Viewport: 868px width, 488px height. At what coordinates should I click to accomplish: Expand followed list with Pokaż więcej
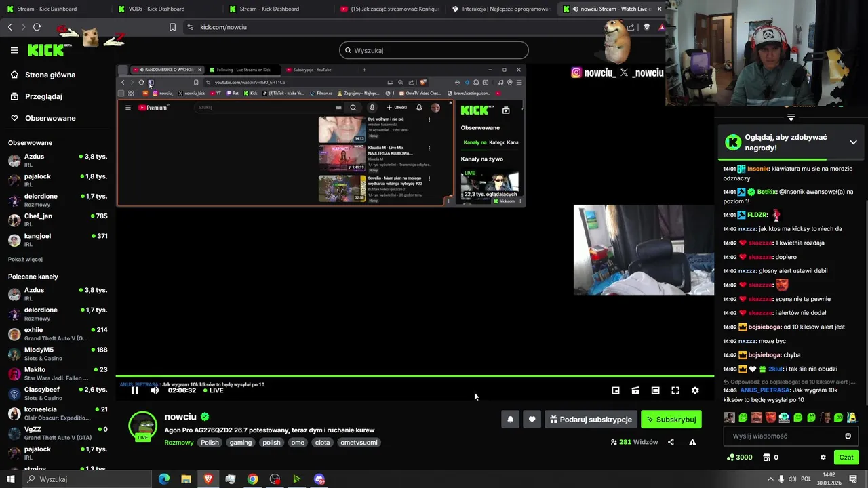coord(25,259)
